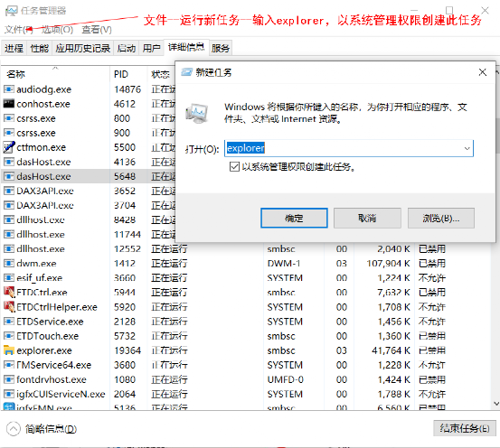Click icon of dllhost.exe PID 12552
500x448 pixels.
click(9, 248)
